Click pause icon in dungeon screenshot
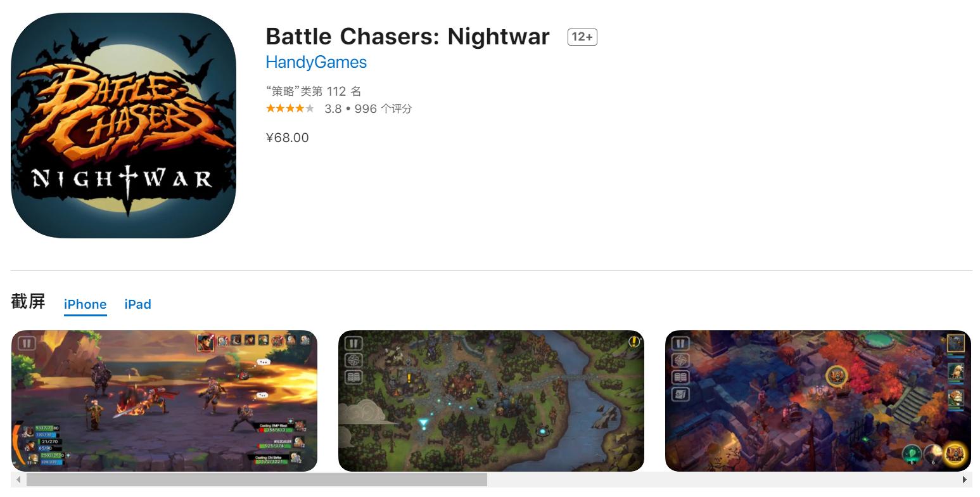Viewport: 980px width, 497px height. (680, 344)
